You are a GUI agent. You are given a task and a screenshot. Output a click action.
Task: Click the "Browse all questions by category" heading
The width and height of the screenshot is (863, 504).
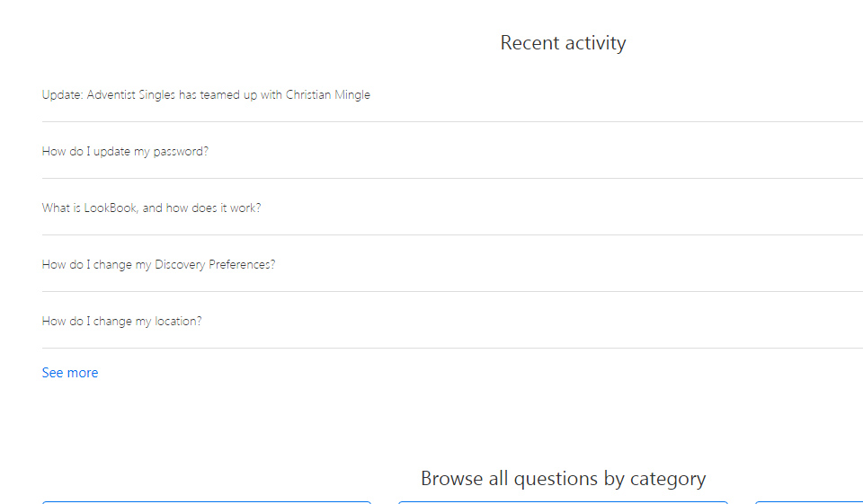[563, 478]
